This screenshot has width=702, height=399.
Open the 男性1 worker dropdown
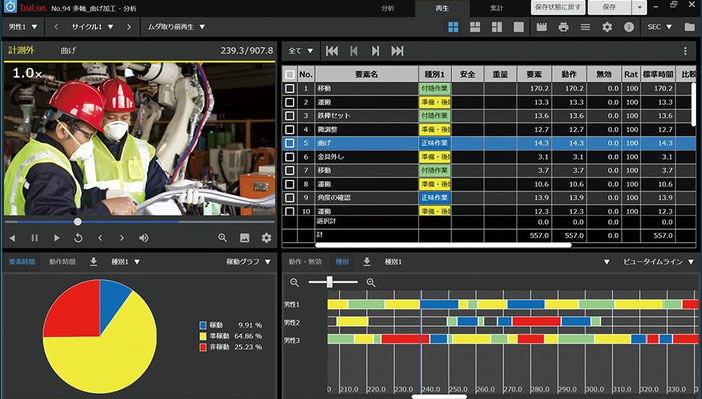[23, 27]
